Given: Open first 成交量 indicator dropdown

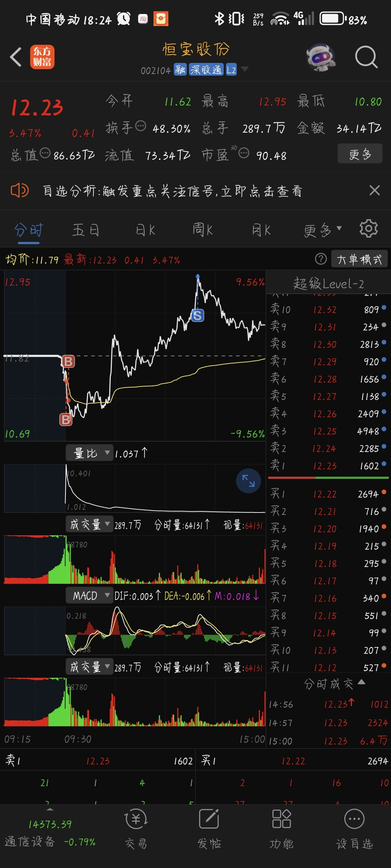Looking at the screenshot, I should 89,524.
